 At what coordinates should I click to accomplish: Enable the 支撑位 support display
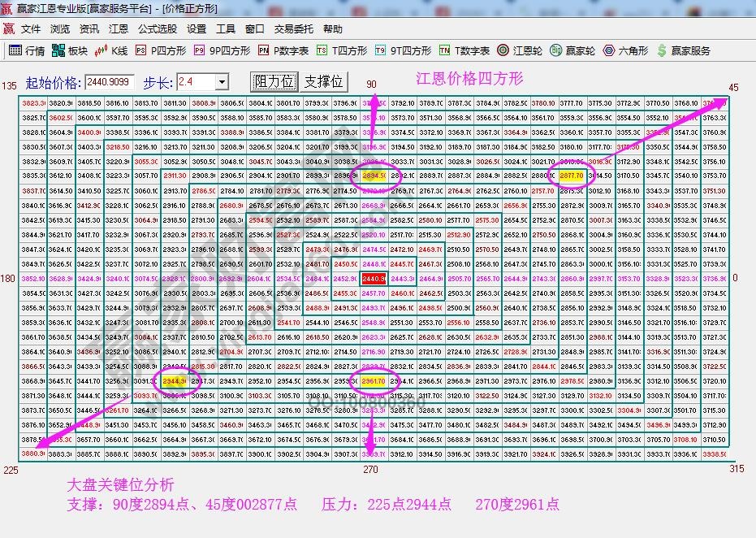point(322,82)
